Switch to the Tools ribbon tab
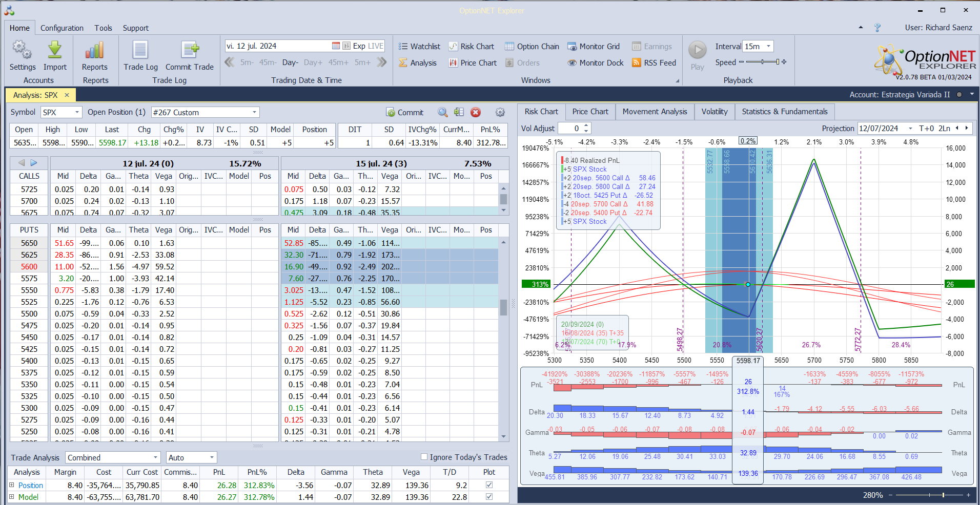 point(103,28)
